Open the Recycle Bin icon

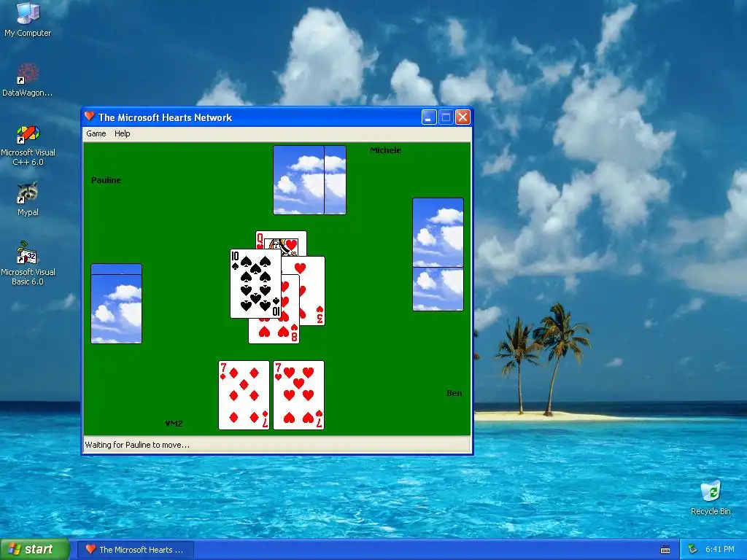tap(711, 498)
